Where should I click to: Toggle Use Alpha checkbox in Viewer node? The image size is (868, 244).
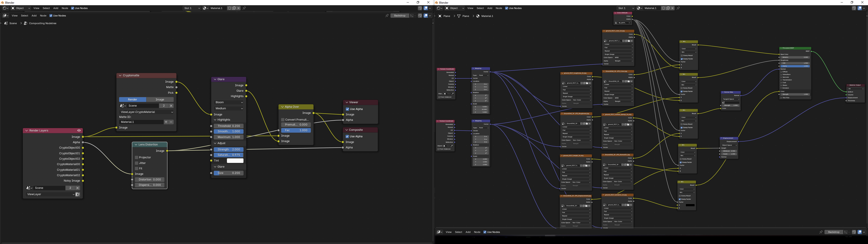tap(347, 109)
